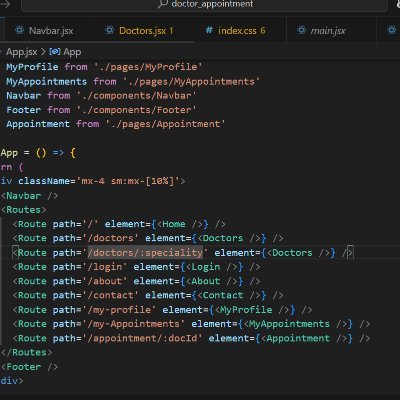The width and height of the screenshot is (400, 400).
Task: Click the 'App = () => {' declaration
Action: coord(38,153)
